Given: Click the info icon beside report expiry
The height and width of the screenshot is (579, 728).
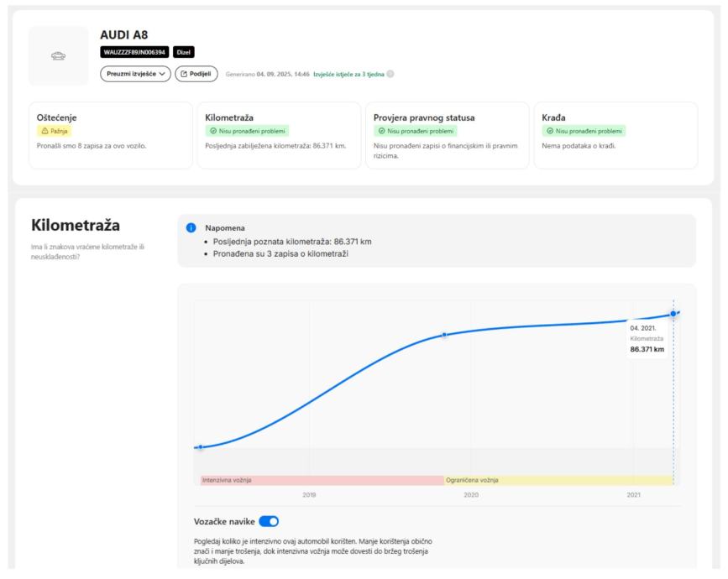Looking at the screenshot, I should (x=390, y=74).
